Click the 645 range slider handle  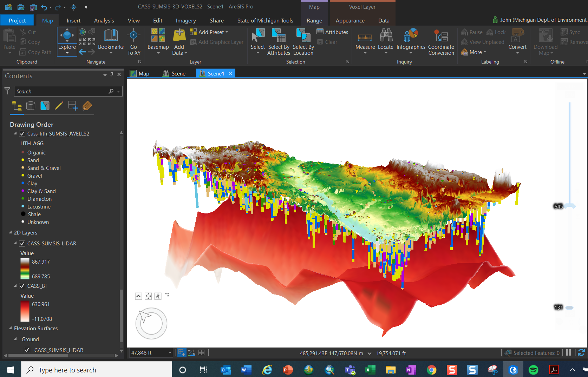(x=570, y=206)
